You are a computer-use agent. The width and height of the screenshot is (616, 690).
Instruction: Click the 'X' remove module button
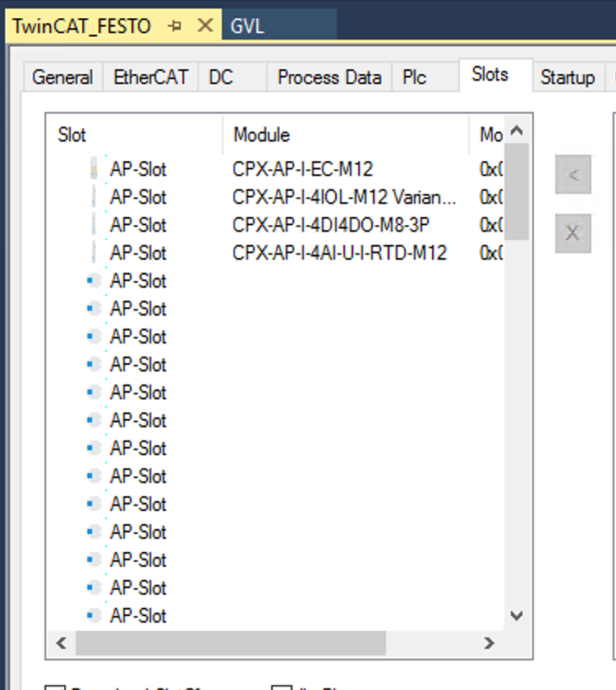(x=573, y=233)
